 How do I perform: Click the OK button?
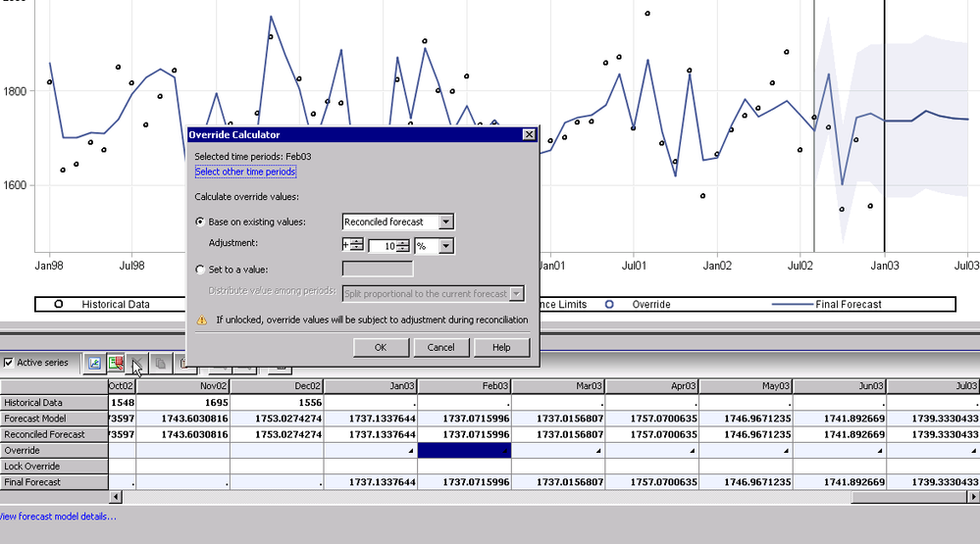pyautogui.click(x=380, y=347)
